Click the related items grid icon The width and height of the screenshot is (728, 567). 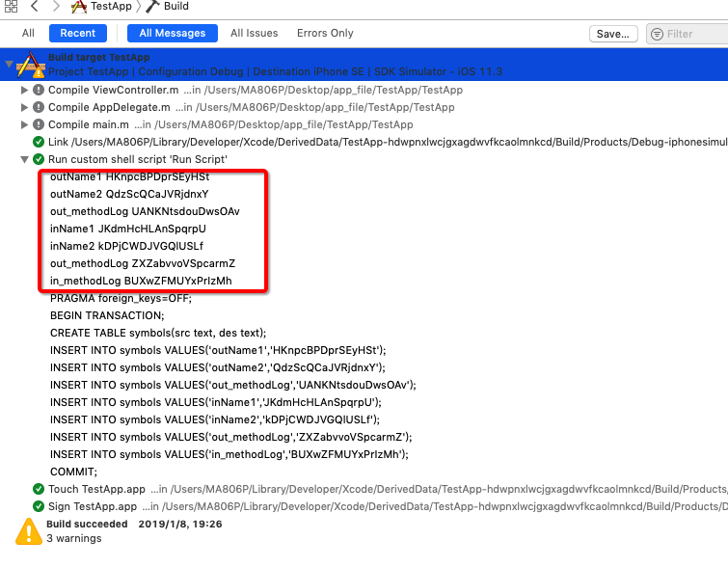pos(11,7)
